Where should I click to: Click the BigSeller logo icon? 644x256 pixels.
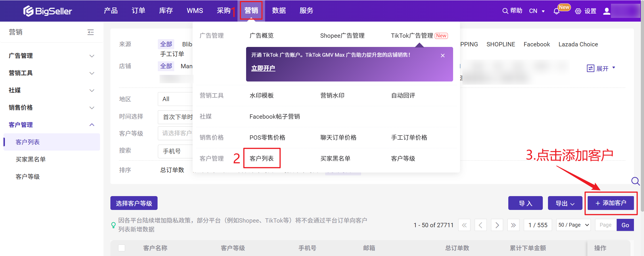pos(28,11)
